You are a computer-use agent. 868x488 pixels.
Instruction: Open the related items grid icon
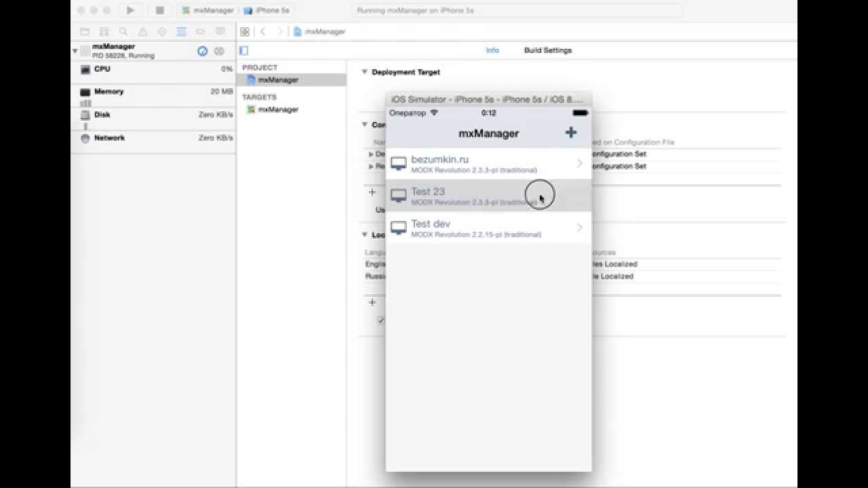coord(245,32)
